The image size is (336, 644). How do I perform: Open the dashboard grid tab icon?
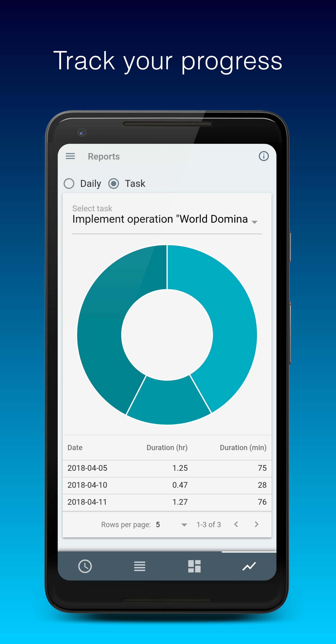click(x=194, y=566)
